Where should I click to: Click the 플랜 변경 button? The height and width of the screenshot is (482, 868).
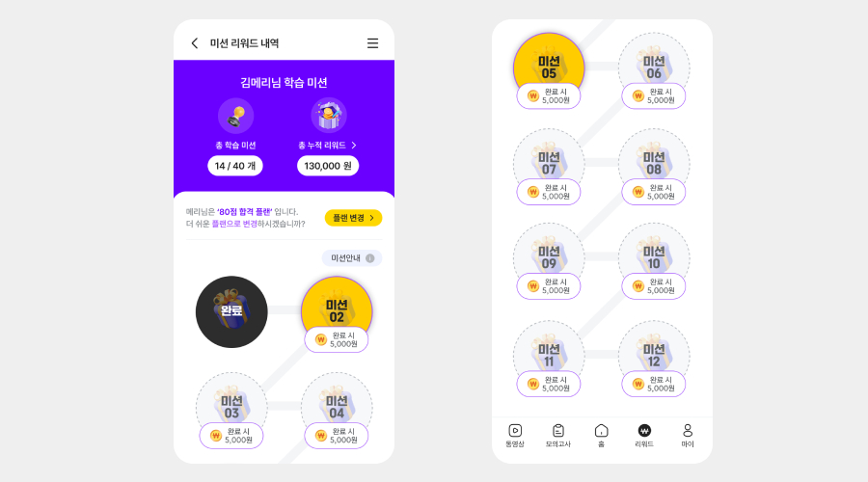point(353,218)
